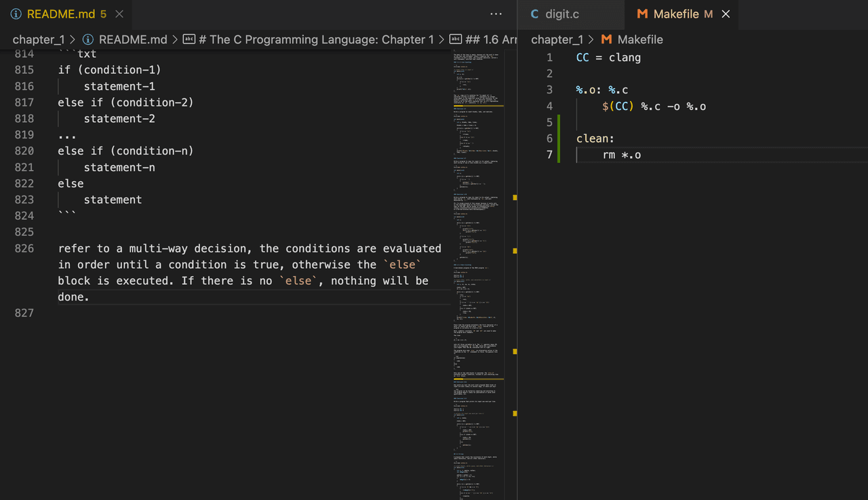This screenshot has height=500, width=868.
Task: Click the 'statement-2' text
Action: [119, 119]
